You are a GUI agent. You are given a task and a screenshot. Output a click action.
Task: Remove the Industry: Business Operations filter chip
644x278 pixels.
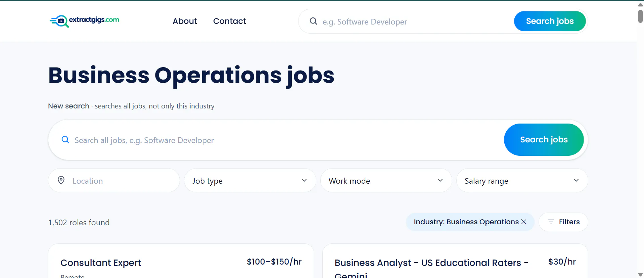(x=524, y=222)
